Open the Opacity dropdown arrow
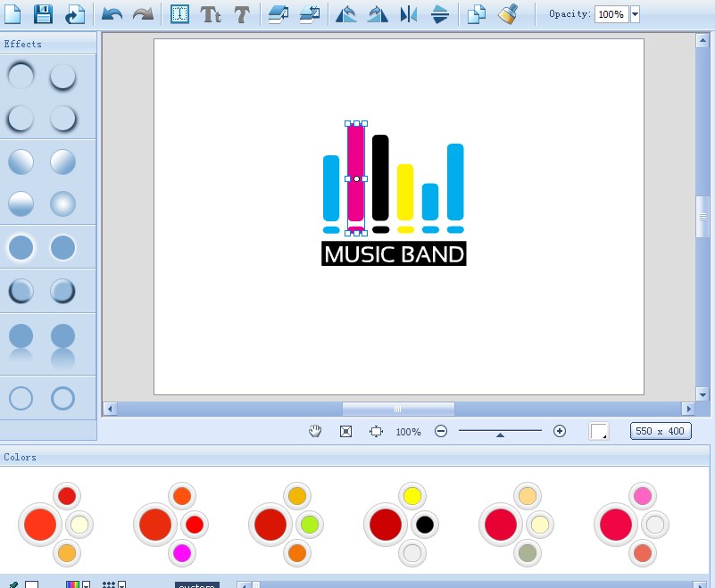Screen dimensions: 715x588 click(635, 14)
